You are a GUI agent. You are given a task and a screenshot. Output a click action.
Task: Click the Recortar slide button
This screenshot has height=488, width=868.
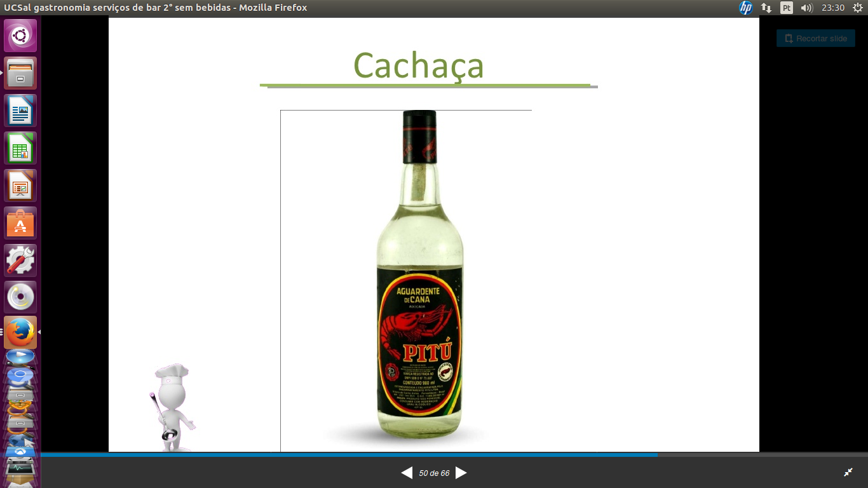pyautogui.click(x=815, y=38)
